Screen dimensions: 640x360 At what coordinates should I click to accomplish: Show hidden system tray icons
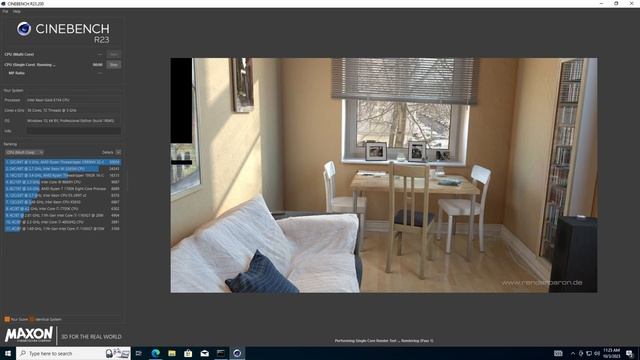coord(573,353)
